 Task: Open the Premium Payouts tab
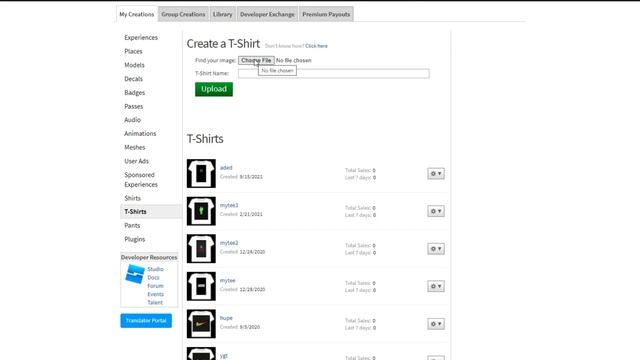326,14
